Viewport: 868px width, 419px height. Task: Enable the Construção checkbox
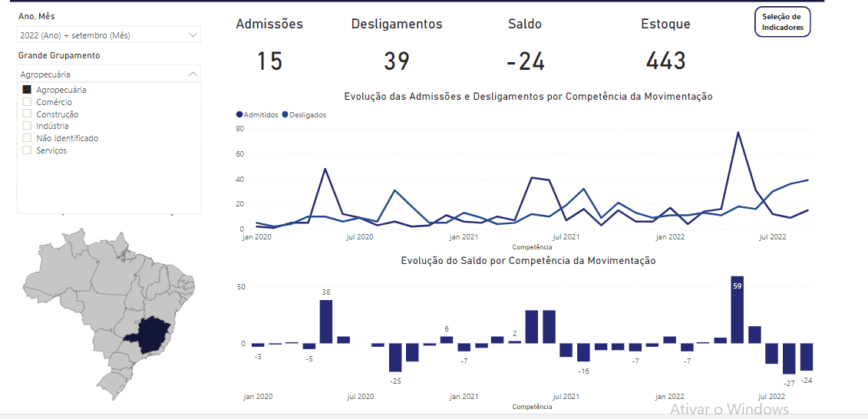27,114
